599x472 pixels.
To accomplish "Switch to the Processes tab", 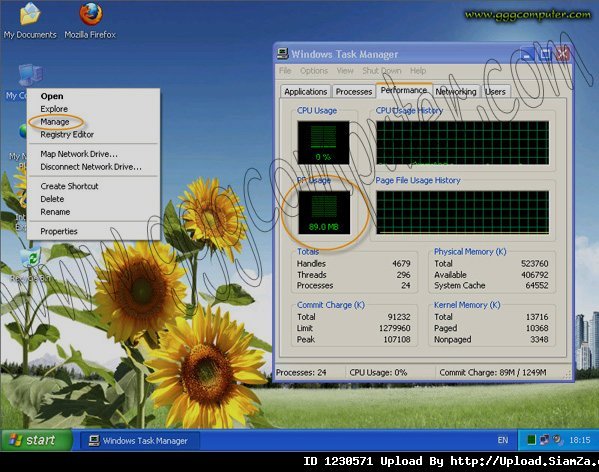I will (354, 92).
